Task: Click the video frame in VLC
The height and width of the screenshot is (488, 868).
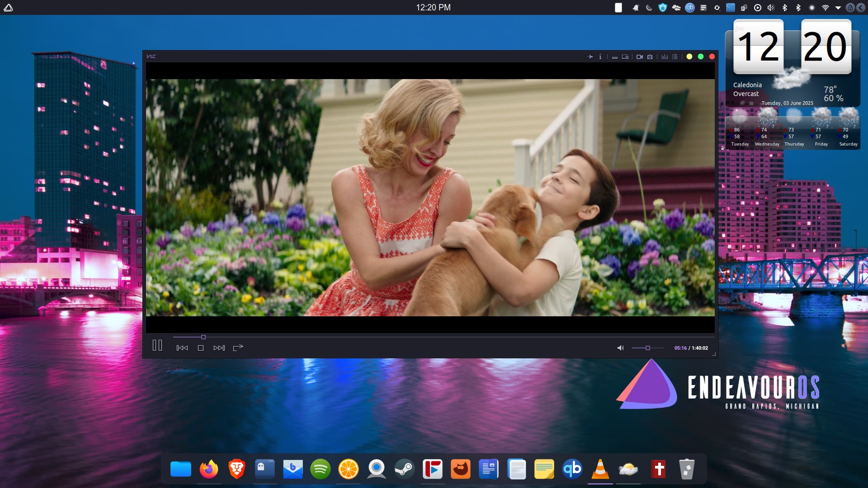Action: coord(430,197)
